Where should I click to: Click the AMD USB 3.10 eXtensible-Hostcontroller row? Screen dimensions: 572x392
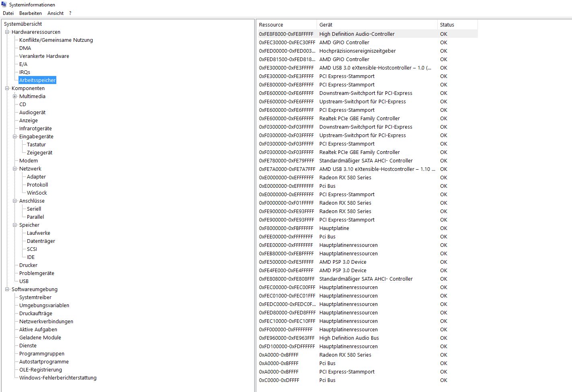coord(368,169)
